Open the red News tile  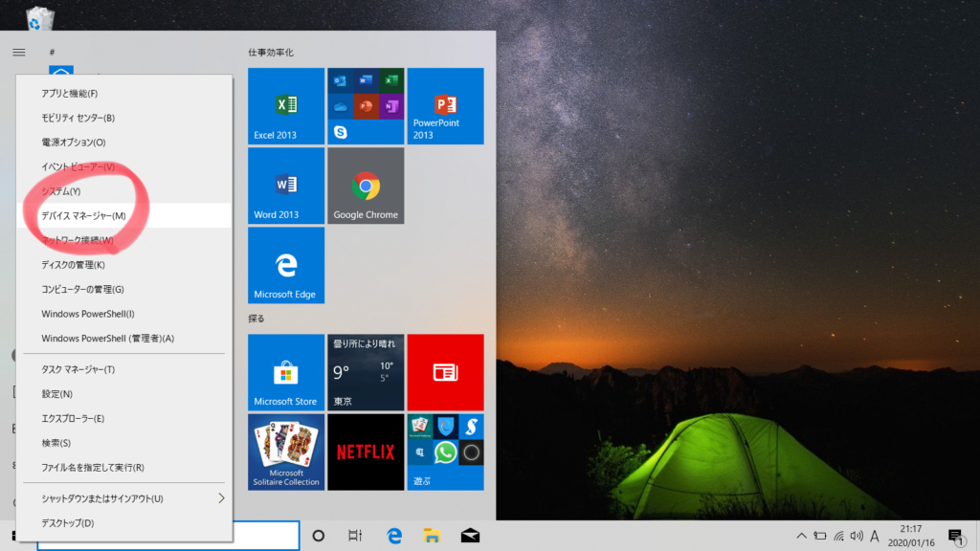click(x=445, y=372)
